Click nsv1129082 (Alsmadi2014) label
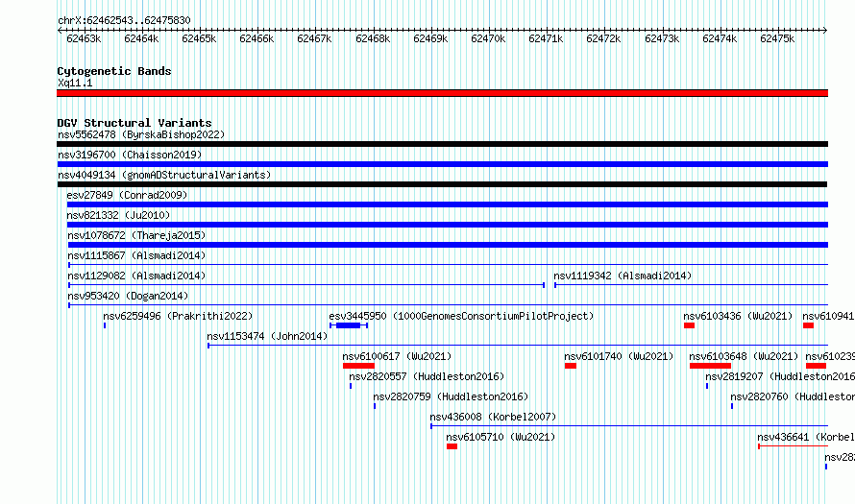The height and width of the screenshot is (504, 855). [136, 276]
